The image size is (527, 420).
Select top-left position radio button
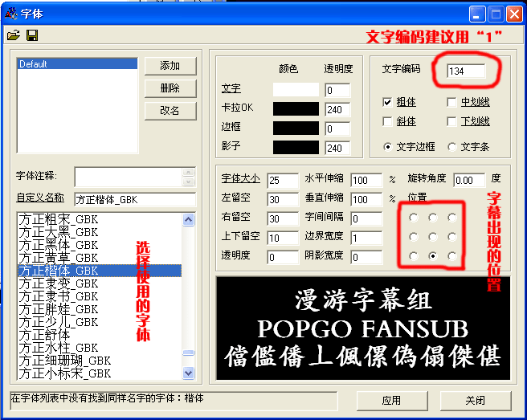[x=414, y=218]
